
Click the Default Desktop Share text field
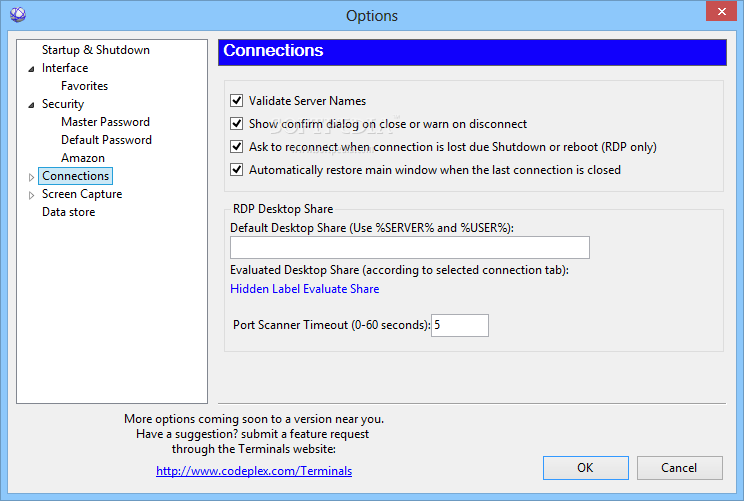[x=409, y=248]
